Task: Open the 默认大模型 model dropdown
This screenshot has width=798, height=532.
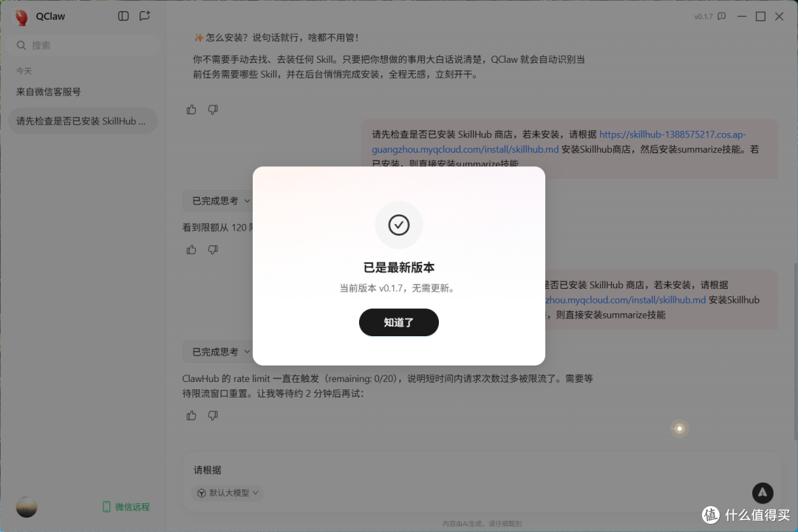Action: pos(228,493)
